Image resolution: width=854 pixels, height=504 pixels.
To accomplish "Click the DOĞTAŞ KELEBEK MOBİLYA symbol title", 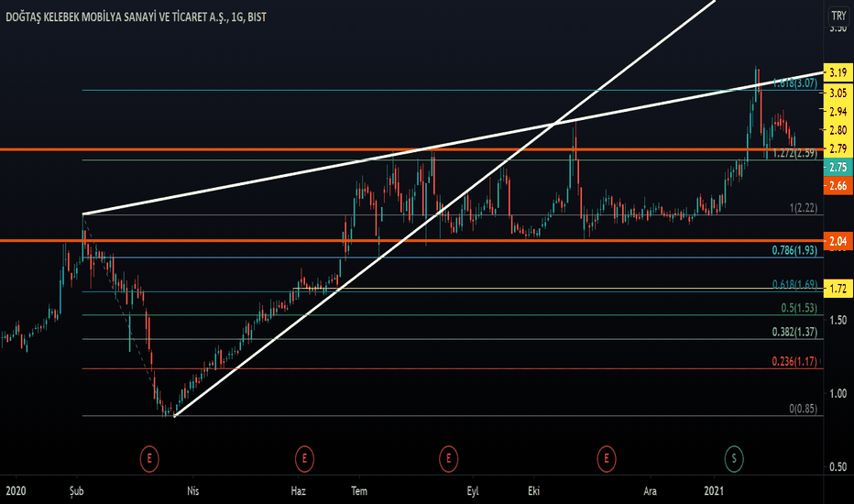I will click(136, 17).
